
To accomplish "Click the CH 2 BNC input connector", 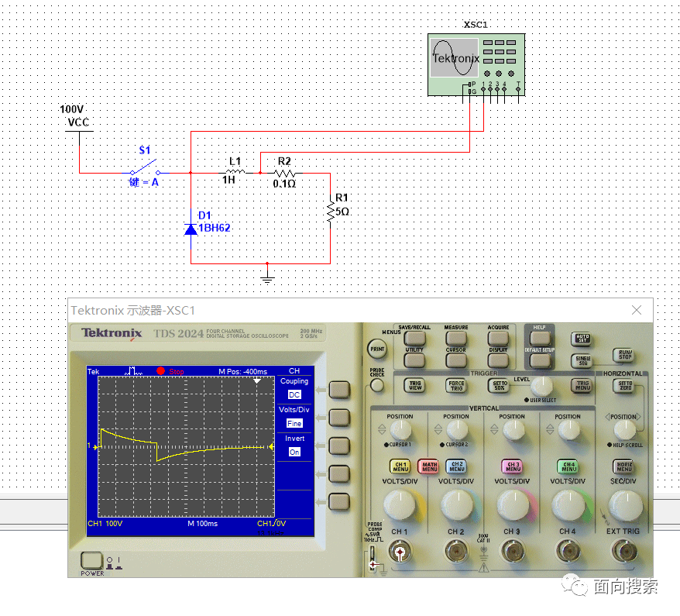I will pyautogui.click(x=456, y=552).
